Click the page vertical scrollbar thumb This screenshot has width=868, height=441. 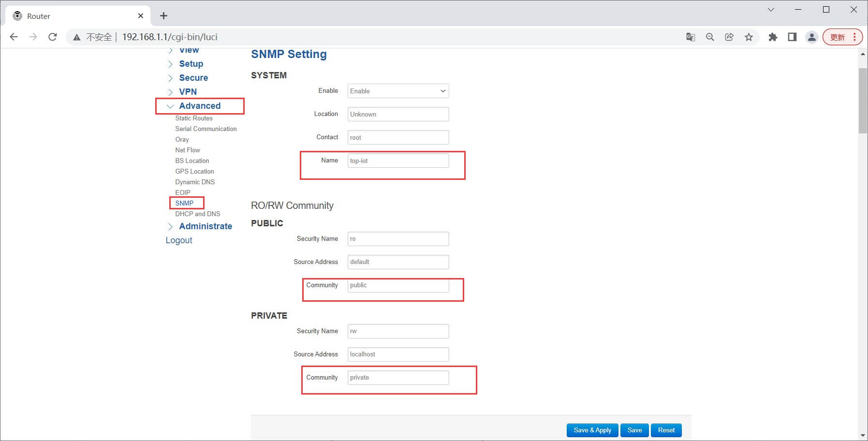pos(863,101)
